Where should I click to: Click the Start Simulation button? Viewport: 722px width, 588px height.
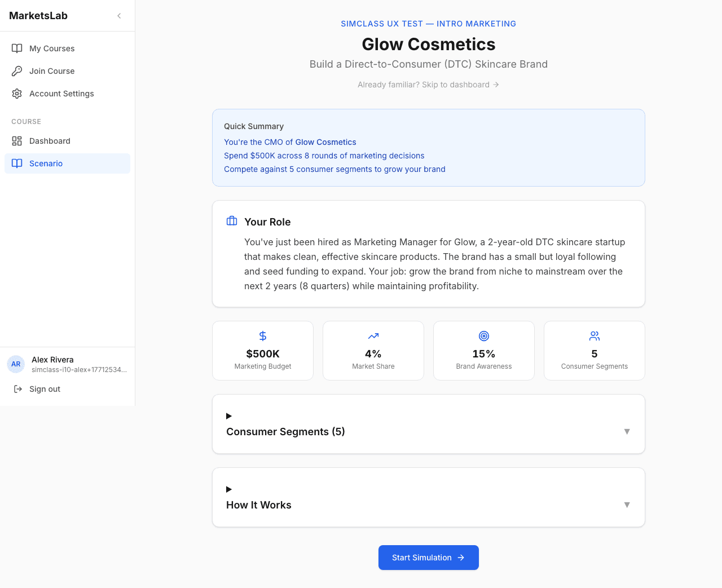pyautogui.click(x=428, y=558)
